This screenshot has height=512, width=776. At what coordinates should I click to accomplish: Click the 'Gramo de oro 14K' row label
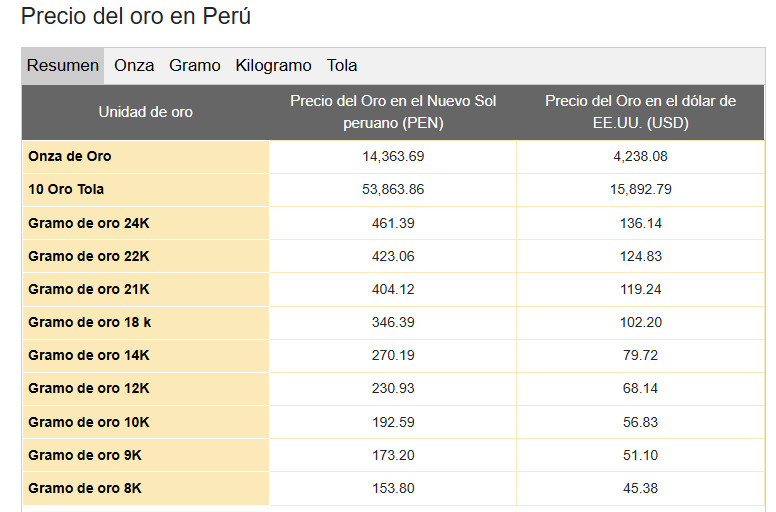89,355
